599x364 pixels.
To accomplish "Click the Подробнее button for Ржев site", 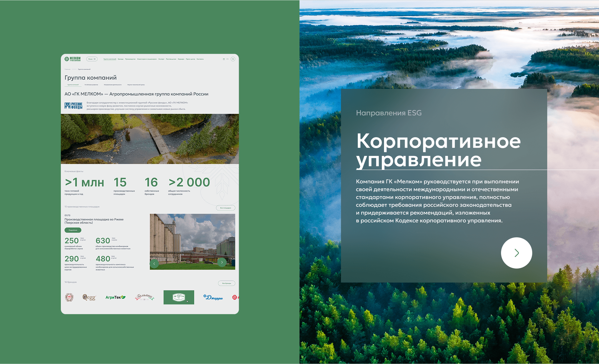I will click(x=73, y=230).
